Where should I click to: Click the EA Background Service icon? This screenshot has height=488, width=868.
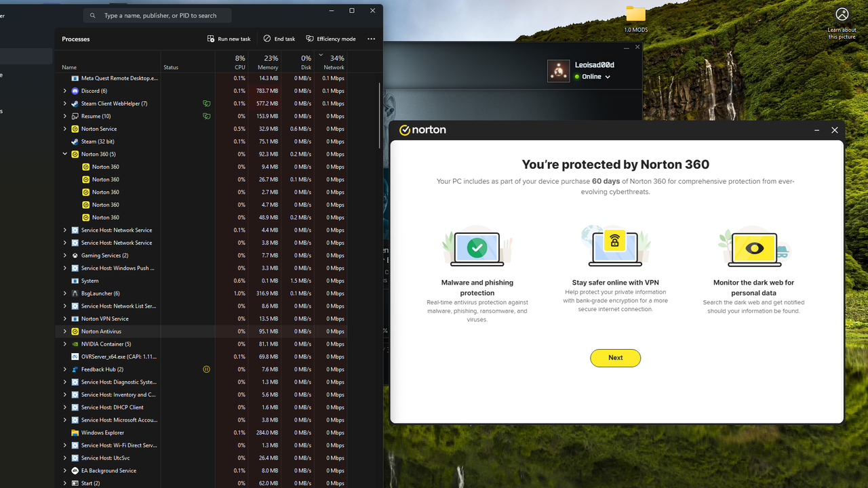click(x=75, y=470)
